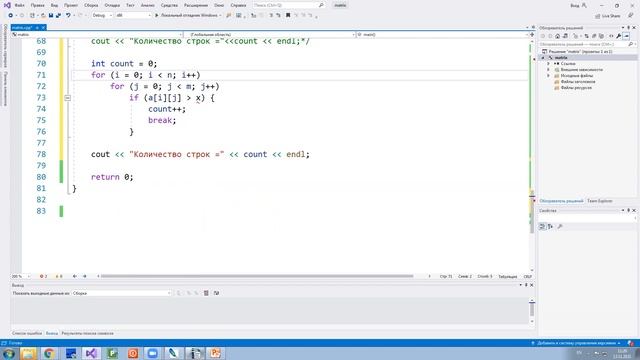Open PowerPoint from the Windows taskbar
Image resolution: width=640 pixels, height=360 pixels.
(215, 353)
